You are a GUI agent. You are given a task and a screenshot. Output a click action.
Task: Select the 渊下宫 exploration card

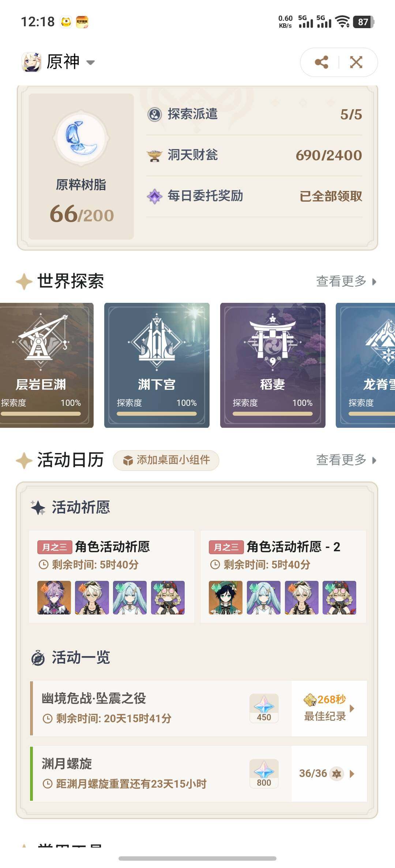point(157,365)
